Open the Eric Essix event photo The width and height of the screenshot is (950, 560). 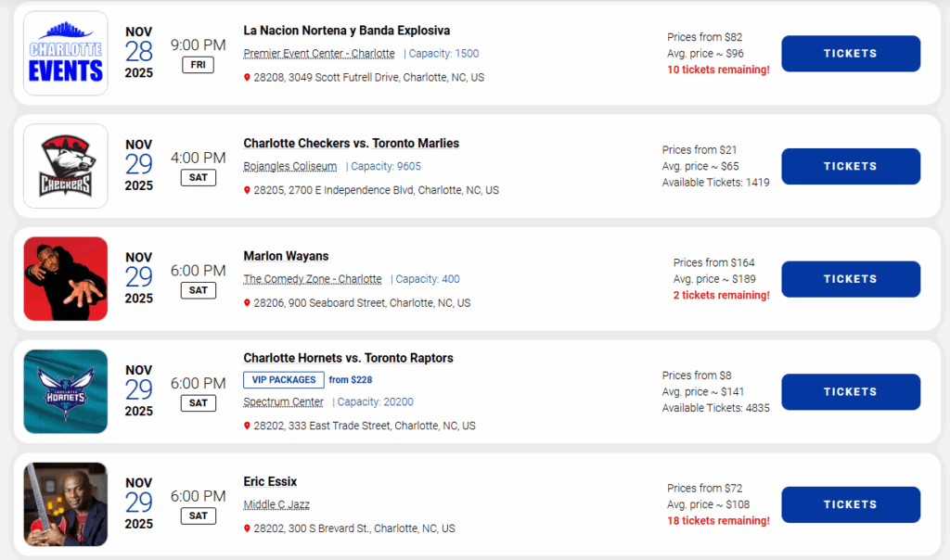[x=65, y=504]
